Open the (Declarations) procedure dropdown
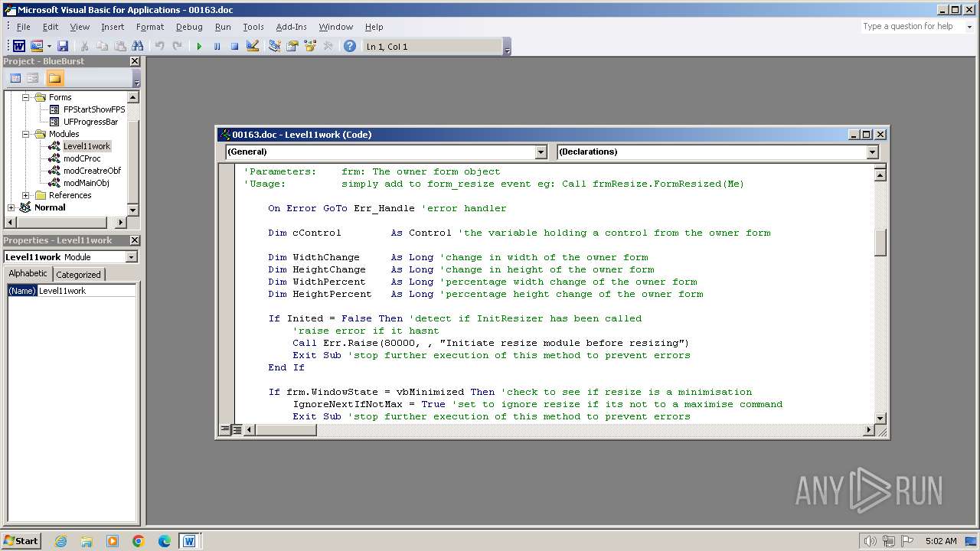980x551 pixels. tap(872, 152)
